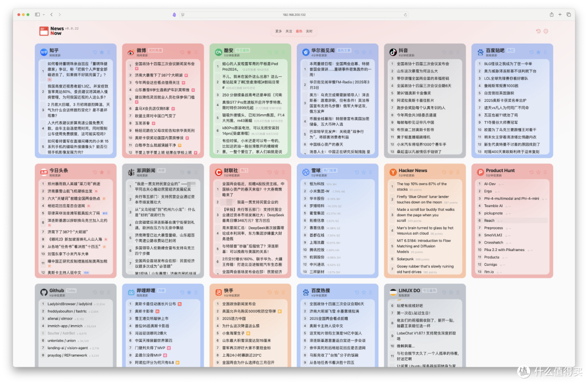Click the Github octocat logo

[44, 292]
